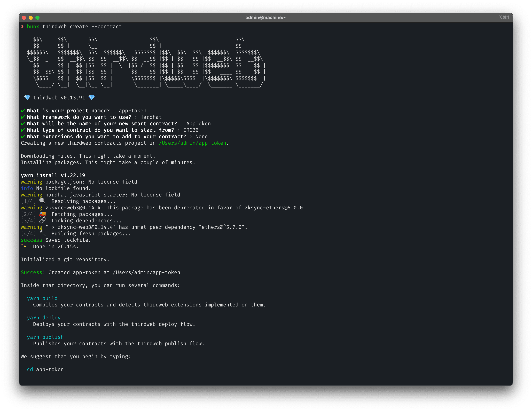Viewport: 532px width, 411px height.
Task: Click the line 'We suggest that you begin by typing:'
Action: [76, 357]
